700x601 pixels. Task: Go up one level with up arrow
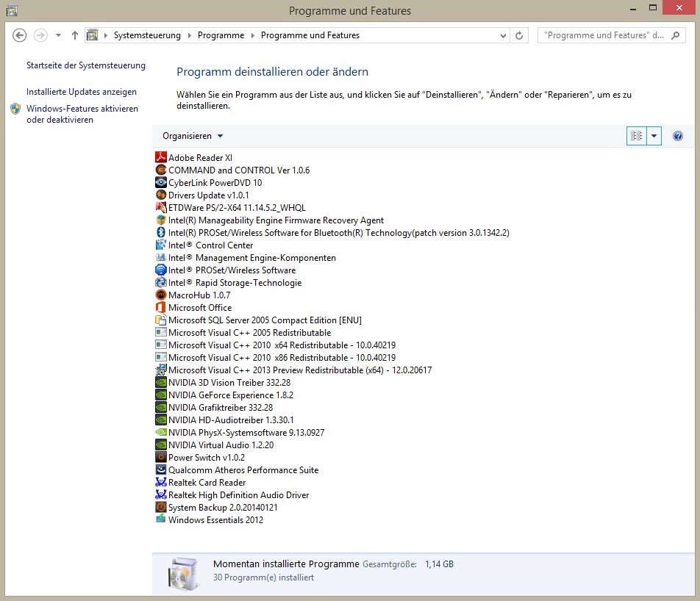click(74, 35)
